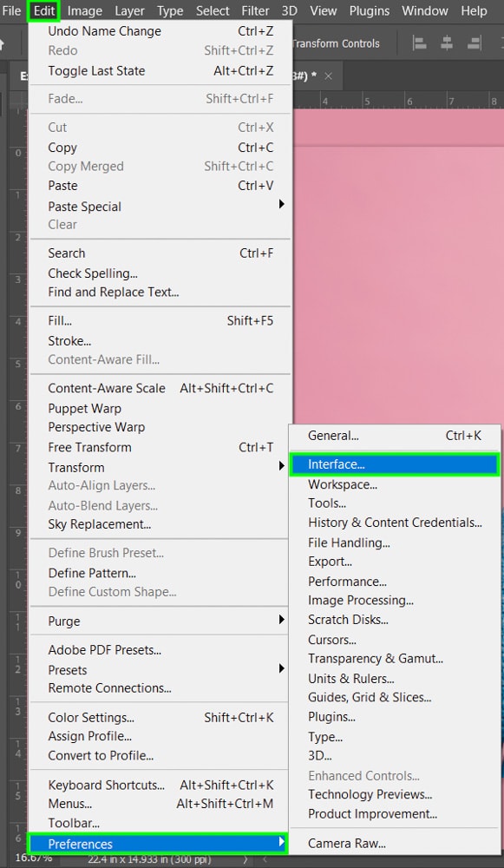Open Interface preferences
Image resolution: width=504 pixels, height=868 pixels.
395,464
